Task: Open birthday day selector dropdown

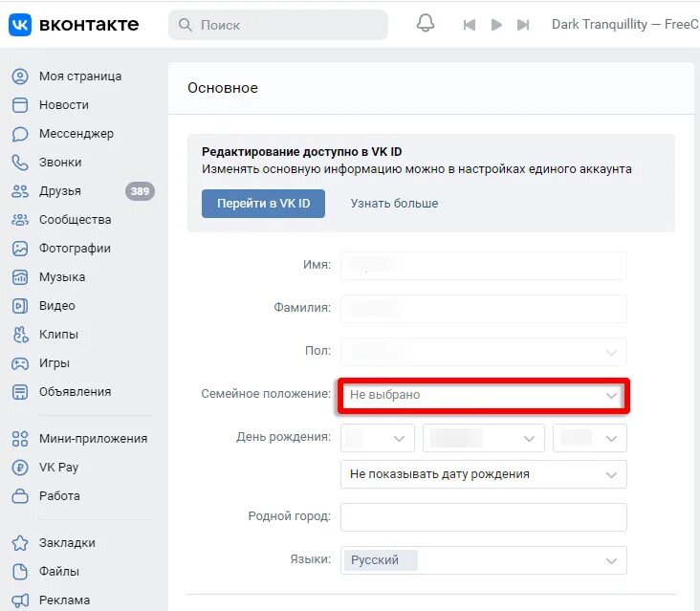Action: pyautogui.click(x=377, y=438)
